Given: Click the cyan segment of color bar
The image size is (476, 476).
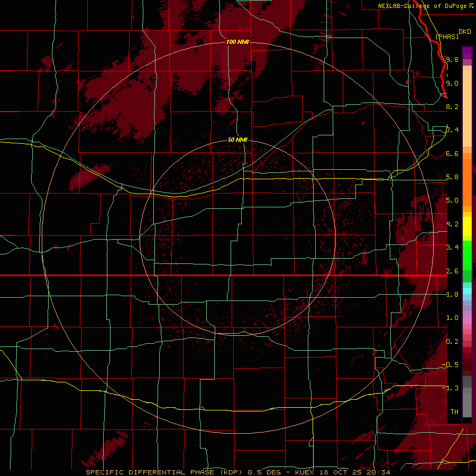Looking at the screenshot, I should click(x=467, y=291).
